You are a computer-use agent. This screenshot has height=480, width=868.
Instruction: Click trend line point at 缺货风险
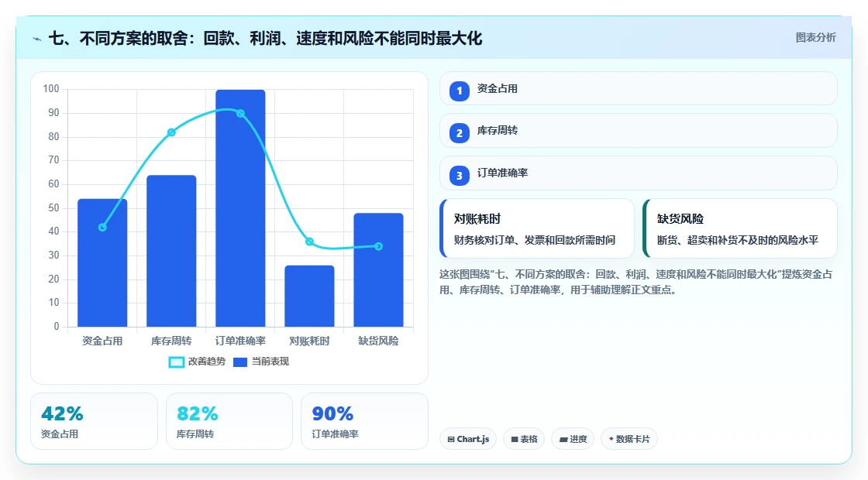tap(379, 246)
